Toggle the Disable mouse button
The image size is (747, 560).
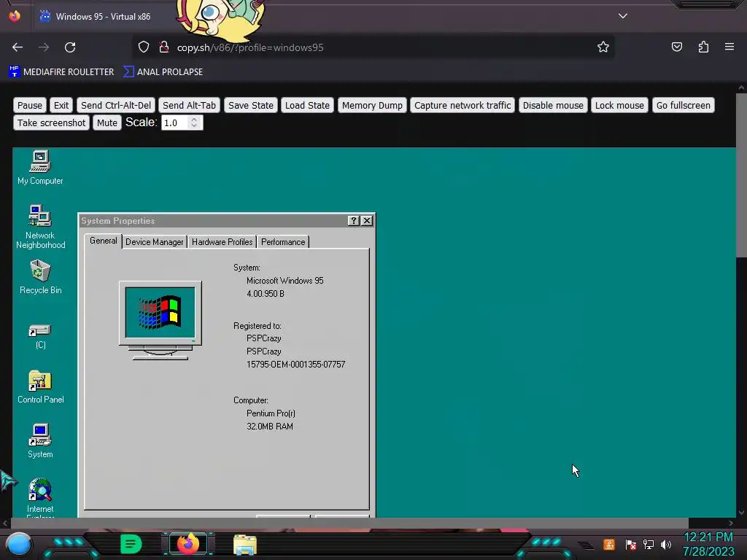tap(553, 105)
